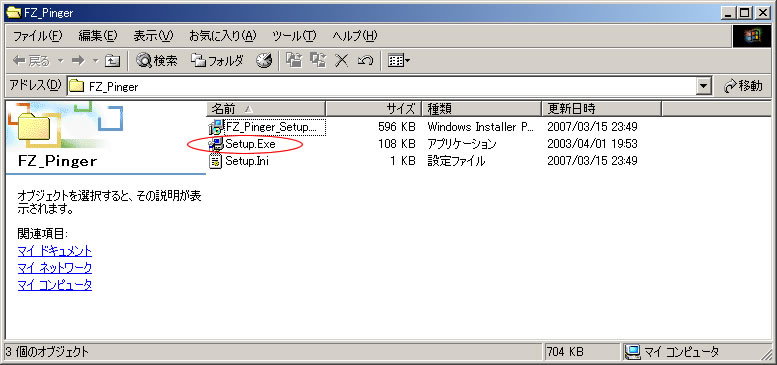Click the アプリケーション type cell
Viewport: 777px width, 365px height.
click(x=462, y=144)
